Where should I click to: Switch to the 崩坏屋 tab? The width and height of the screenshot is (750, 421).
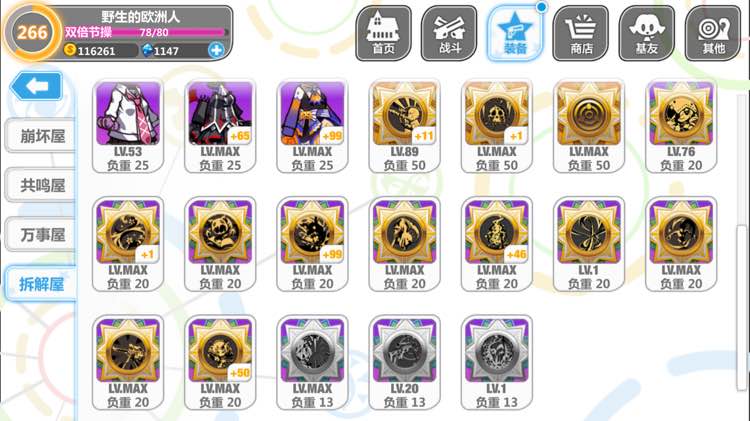pos(40,136)
